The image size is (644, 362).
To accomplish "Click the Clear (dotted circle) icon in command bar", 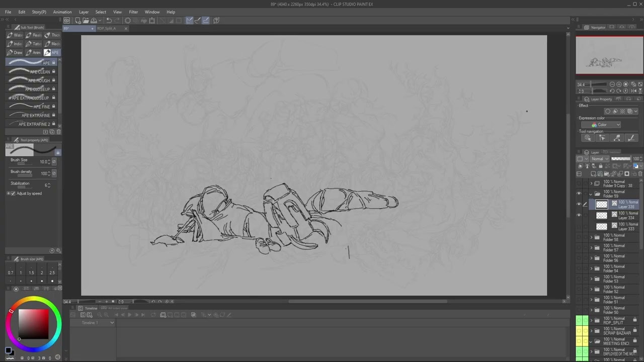I will pos(128,21).
